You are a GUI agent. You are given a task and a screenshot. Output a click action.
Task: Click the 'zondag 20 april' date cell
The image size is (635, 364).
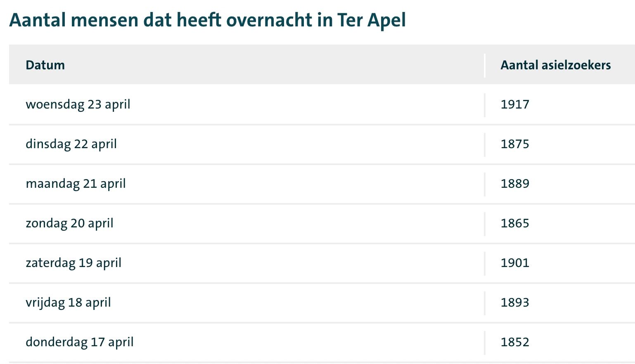(69, 223)
